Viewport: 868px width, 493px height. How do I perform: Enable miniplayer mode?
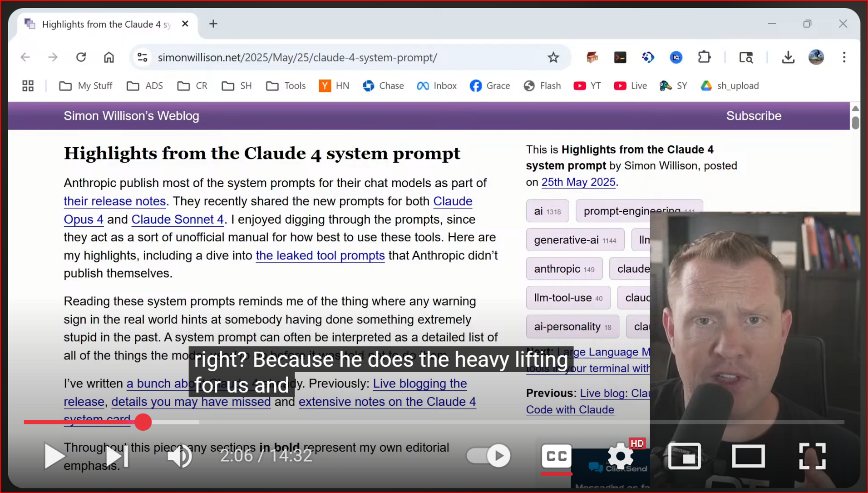coord(684,456)
